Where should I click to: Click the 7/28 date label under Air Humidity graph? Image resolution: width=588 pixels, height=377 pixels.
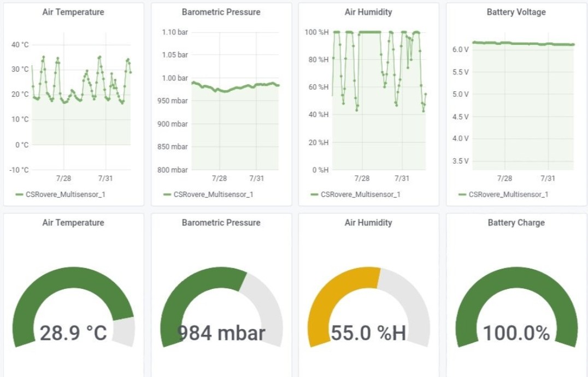(362, 178)
